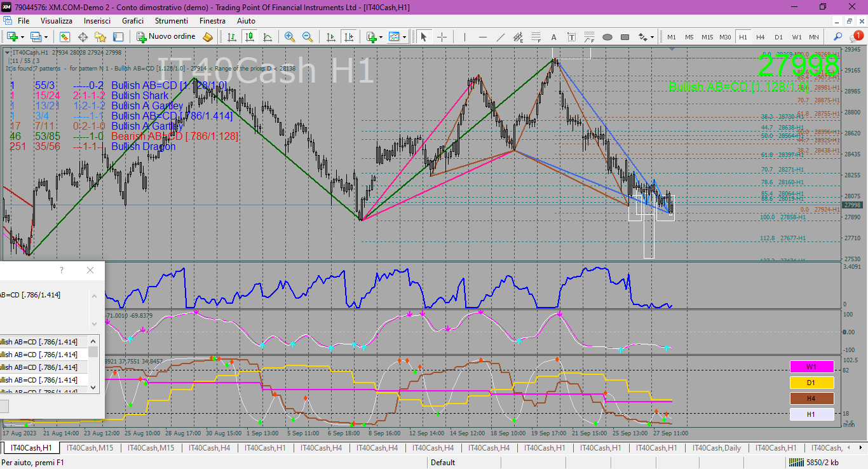Click the yellow D1 legend button
This screenshot has width=868, height=469.
click(811, 383)
